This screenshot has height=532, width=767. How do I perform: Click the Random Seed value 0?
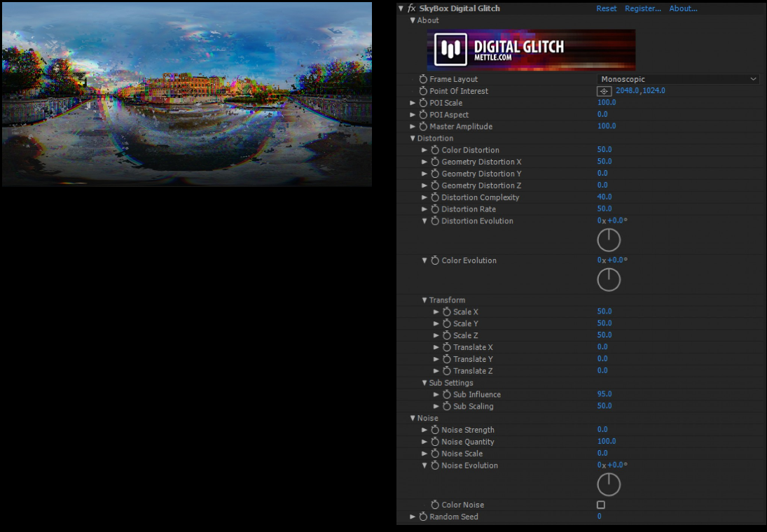coord(599,516)
